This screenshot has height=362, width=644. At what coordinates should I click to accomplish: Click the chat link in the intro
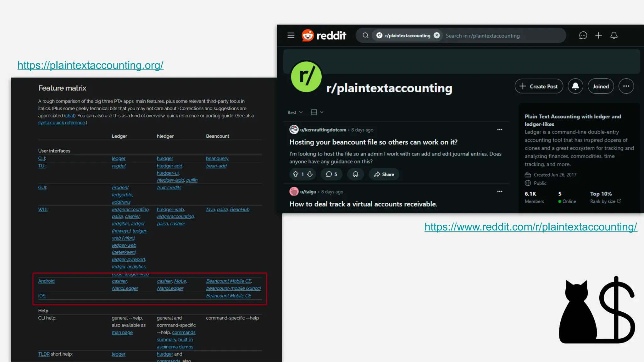tap(70, 116)
